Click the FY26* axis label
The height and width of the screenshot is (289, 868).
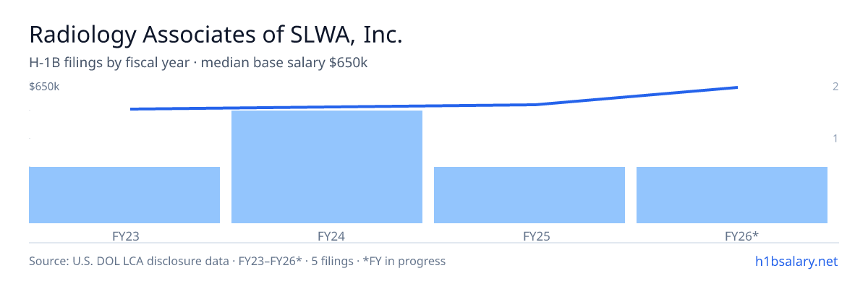tap(732, 236)
